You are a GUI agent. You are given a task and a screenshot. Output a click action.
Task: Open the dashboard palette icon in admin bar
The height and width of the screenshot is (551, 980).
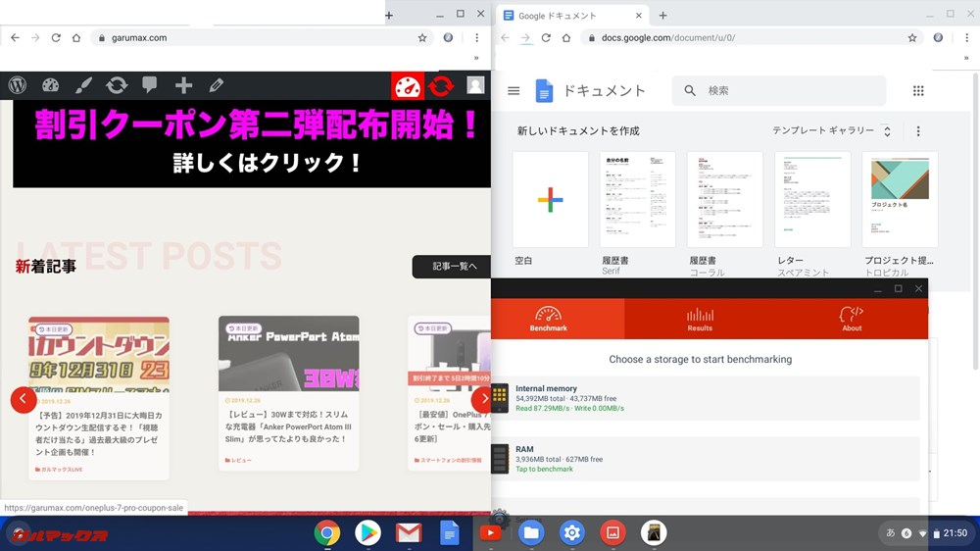pyautogui.click(x=51, y=85)
